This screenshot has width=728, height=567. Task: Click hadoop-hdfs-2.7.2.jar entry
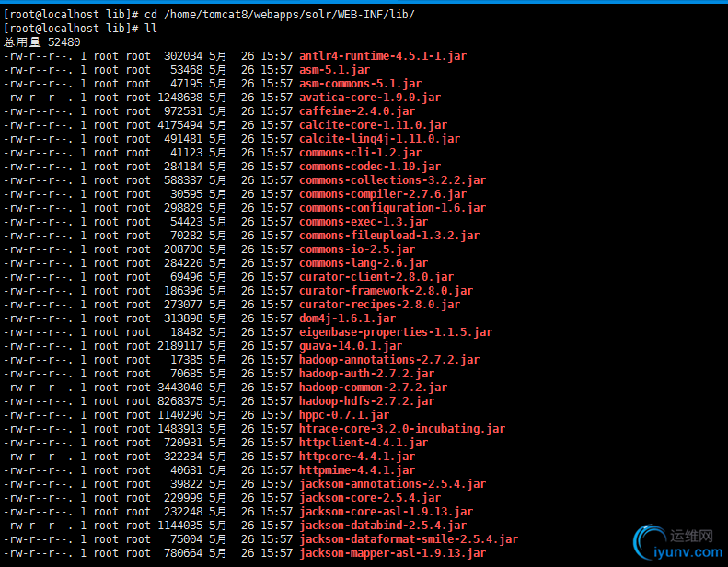[366, 401]
